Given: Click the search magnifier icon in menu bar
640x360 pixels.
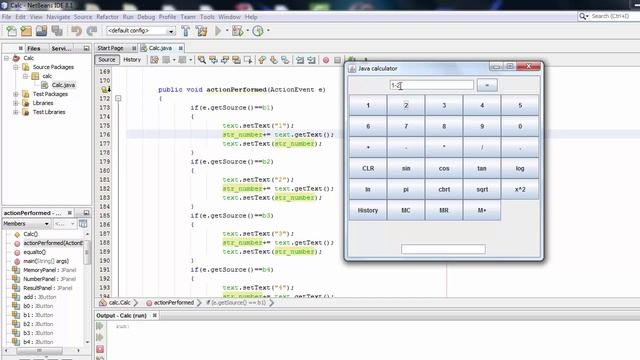Looking at the screenshot, I should click(583, 16).
